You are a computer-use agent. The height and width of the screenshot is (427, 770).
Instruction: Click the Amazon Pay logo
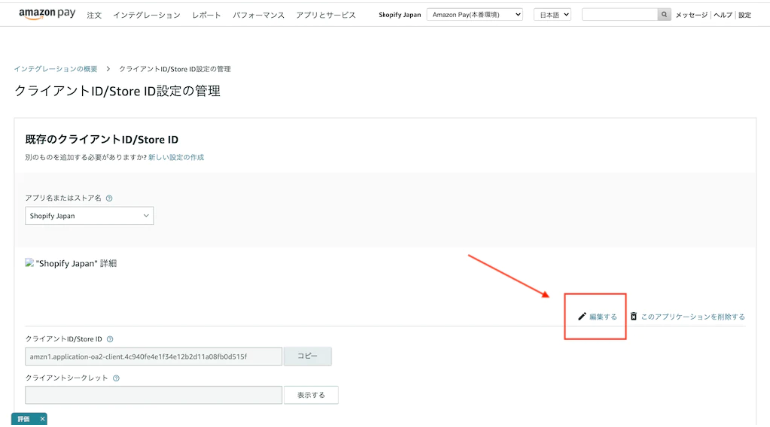(47, 14)
